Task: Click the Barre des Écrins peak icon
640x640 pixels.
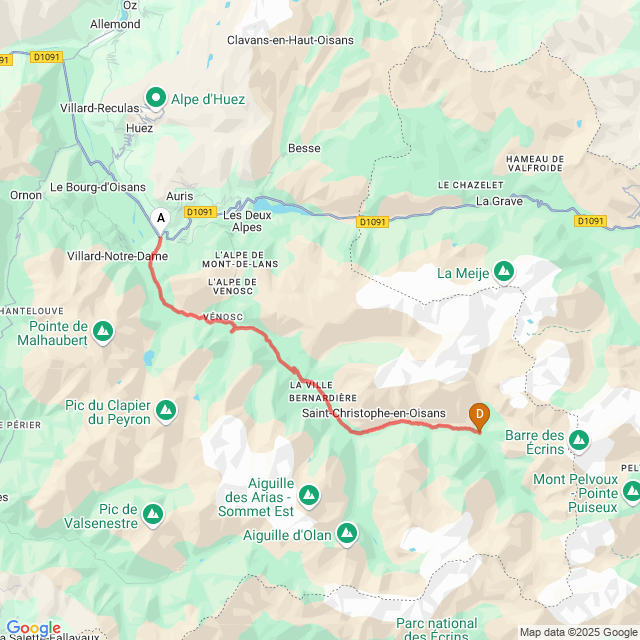Action: (x=578, y=441)
